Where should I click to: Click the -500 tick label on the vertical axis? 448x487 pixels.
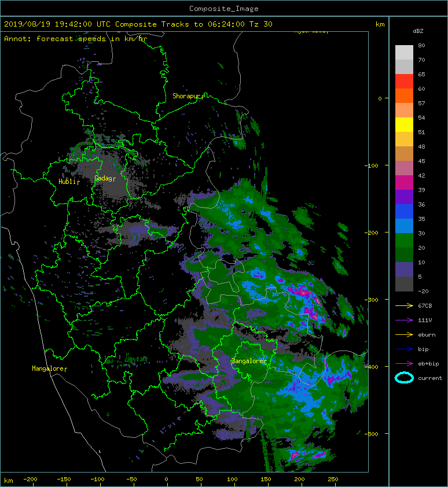coord(371,434)
